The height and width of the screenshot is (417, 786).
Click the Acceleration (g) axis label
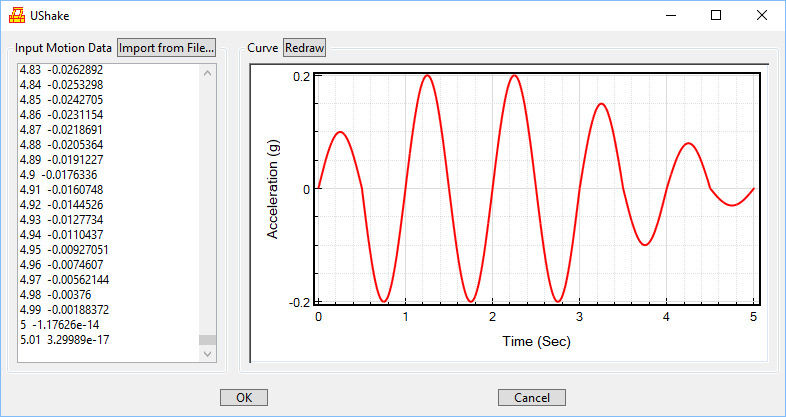pyautogui.click(x=272, y=189)
